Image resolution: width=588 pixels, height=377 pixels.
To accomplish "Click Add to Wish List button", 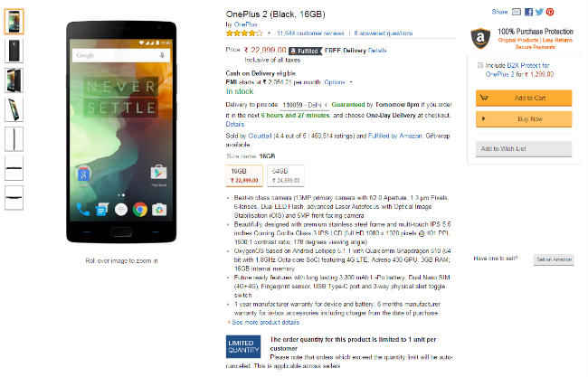I will [524, 149].
